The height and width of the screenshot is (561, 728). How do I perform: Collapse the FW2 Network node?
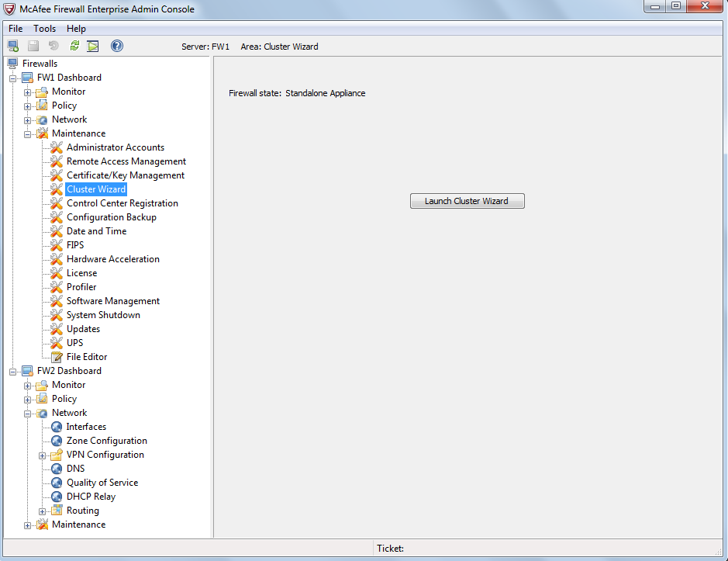(x=27, y=414)
